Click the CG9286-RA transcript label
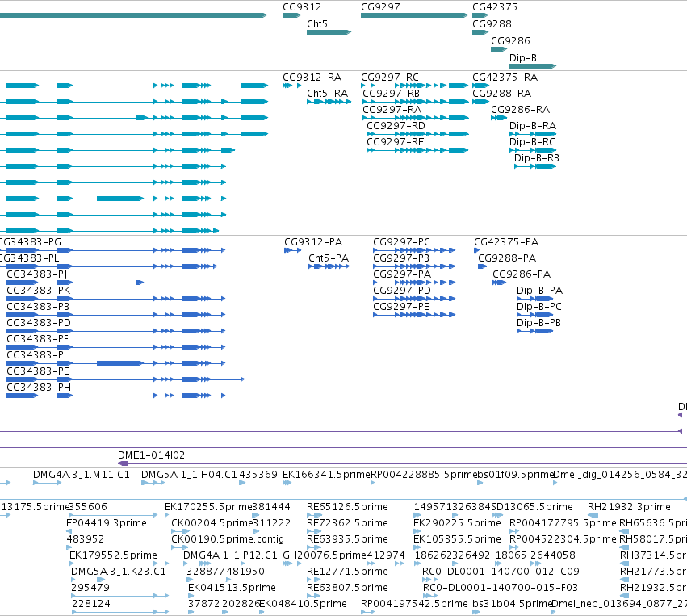 [520, 110]
